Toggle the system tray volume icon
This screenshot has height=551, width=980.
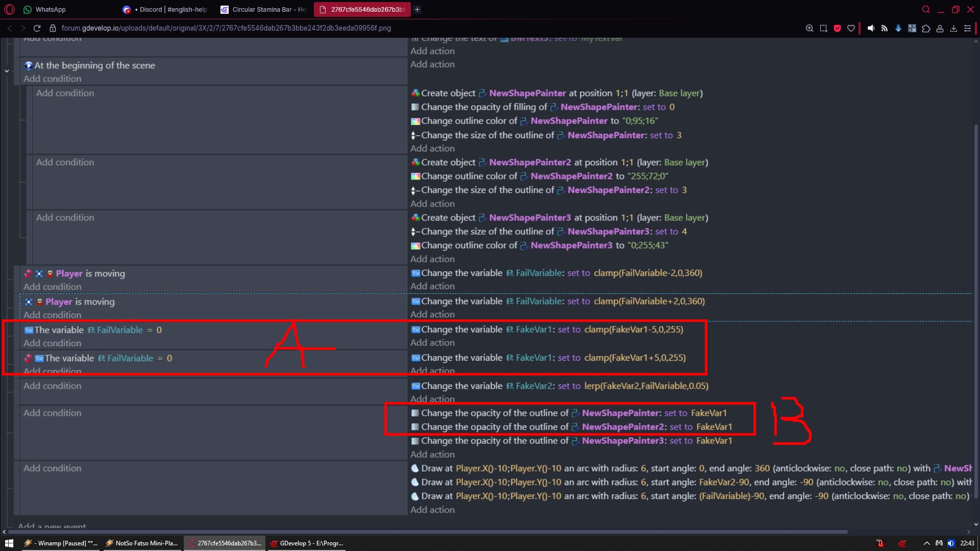(x=950, y=543)
